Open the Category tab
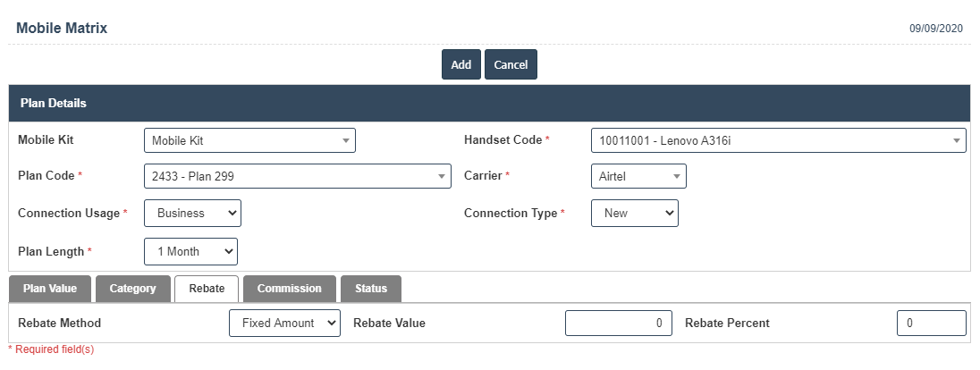Image resolution: width=980 pixels, height=370 pixels. [132, 289]
